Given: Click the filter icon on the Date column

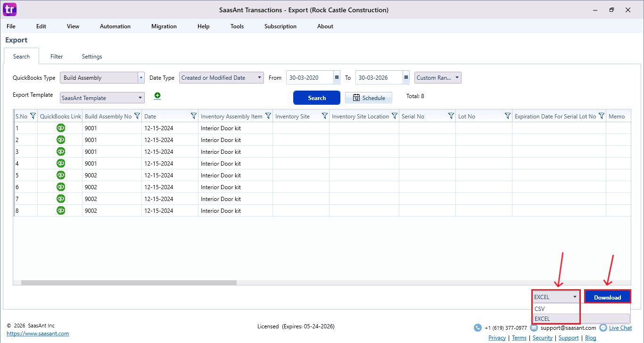Looking at the screenshot, I should click(193, 116).
